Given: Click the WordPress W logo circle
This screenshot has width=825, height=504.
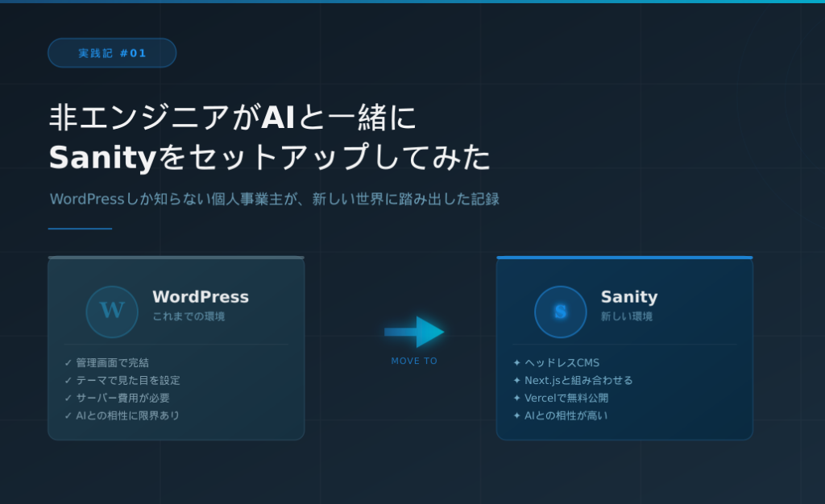Looking at the screenshot, I should (112, 312).
